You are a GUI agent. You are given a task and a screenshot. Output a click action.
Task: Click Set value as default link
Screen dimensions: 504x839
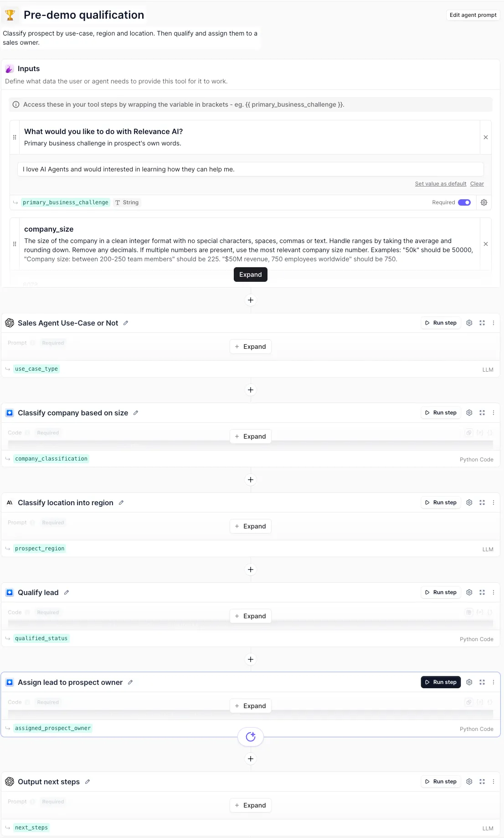[440, 184]
